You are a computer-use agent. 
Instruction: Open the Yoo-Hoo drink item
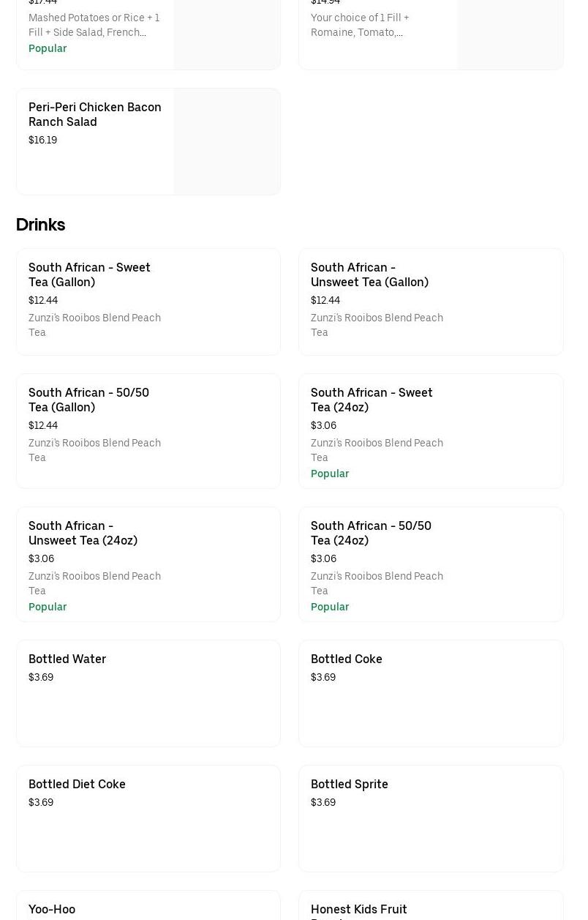52,909
